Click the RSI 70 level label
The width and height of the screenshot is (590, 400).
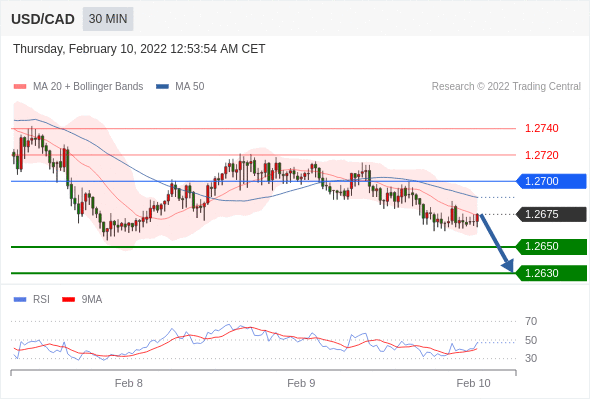point(531,321)
